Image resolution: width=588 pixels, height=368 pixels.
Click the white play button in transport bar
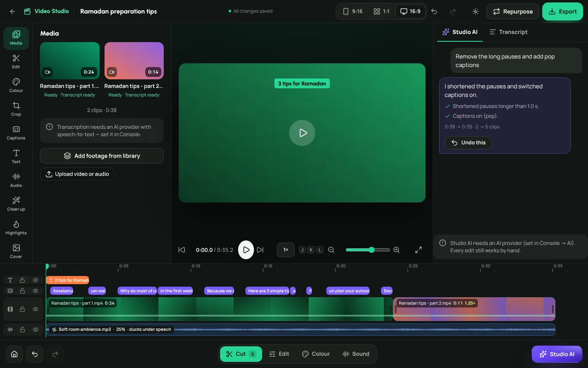pos(246,250)
